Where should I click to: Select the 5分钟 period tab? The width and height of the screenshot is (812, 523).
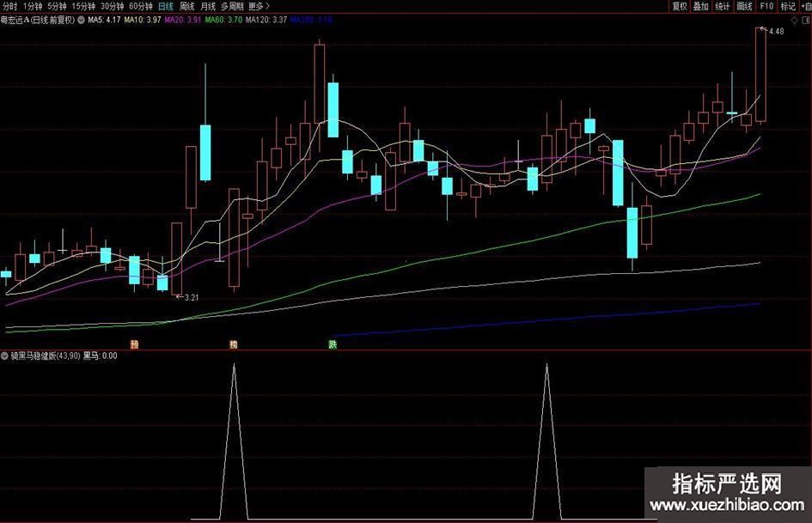pyautogui.click(x=57, y=6)
